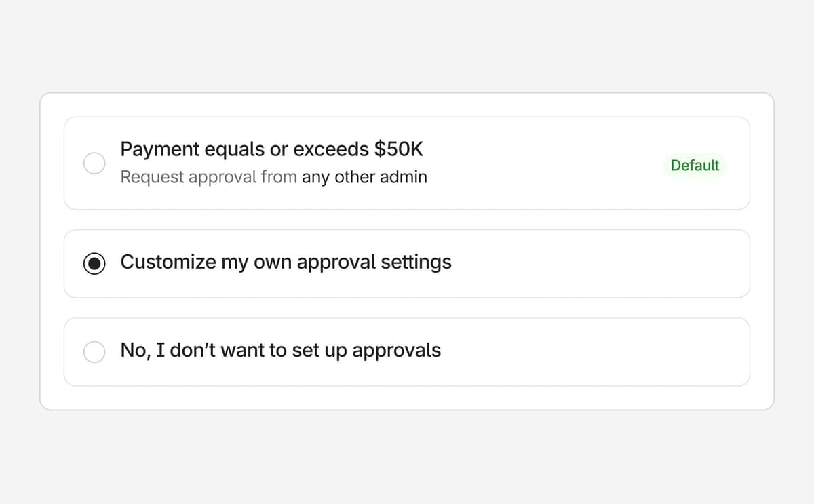Click the text label 'No, I don't want to set up approvals'
The image size is (814, 504).
pyautogui.click(x=281, y=350)
